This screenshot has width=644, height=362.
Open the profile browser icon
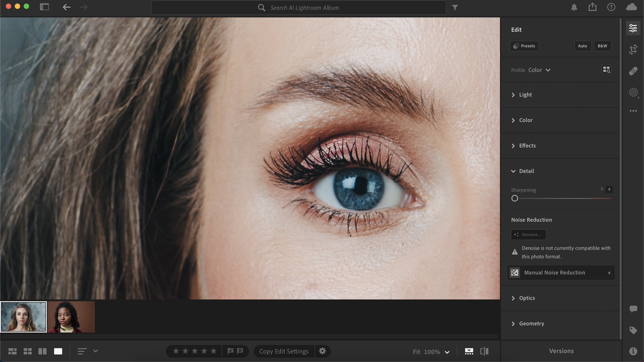coord(606,70)
